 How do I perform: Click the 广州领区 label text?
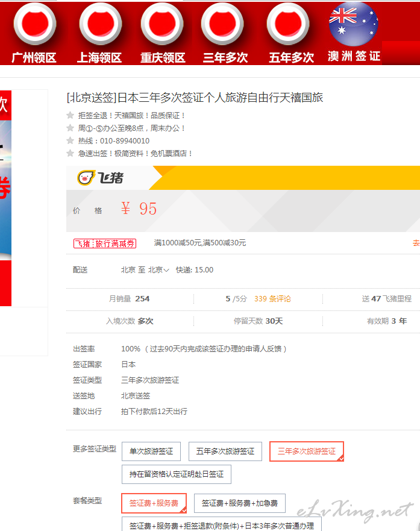pos(34,58)
